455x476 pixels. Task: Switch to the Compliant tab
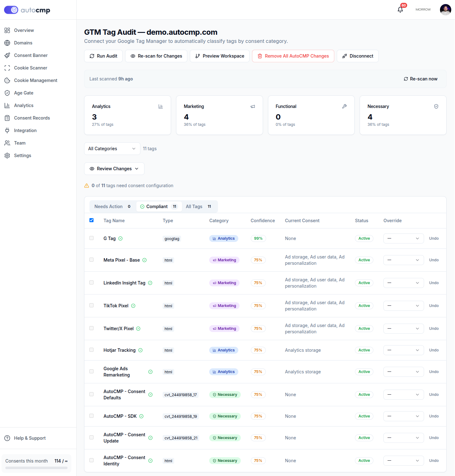pyautogui.click(x=159, y=207)
